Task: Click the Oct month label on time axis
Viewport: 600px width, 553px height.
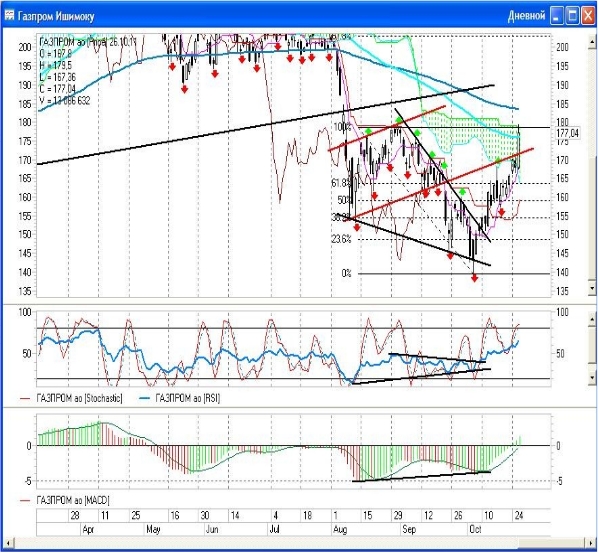Action: pyautogui.click(x=475, y=529)
